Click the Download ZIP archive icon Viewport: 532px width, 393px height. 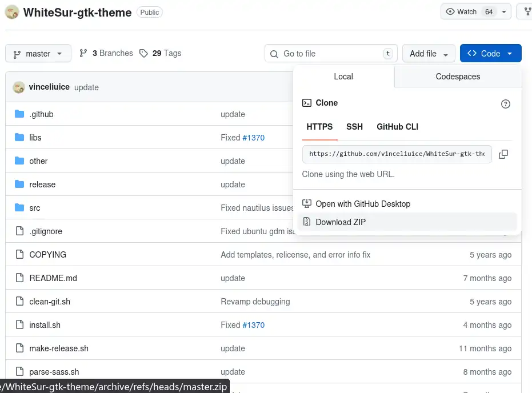tap(307, 222)
